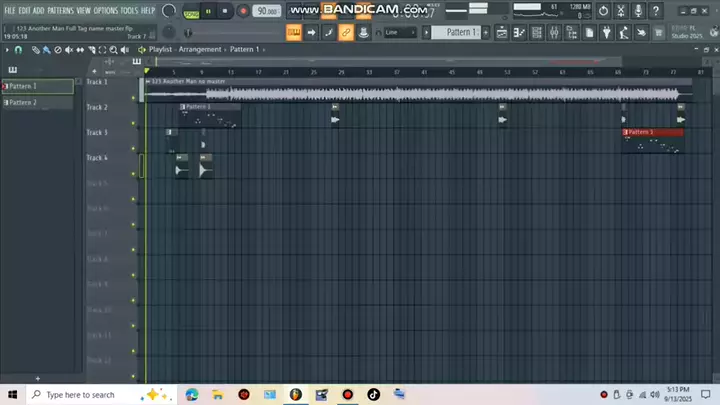Toggle the orange link/multilink icon
This screenshot has width=720, height=405.
[346, 32]
